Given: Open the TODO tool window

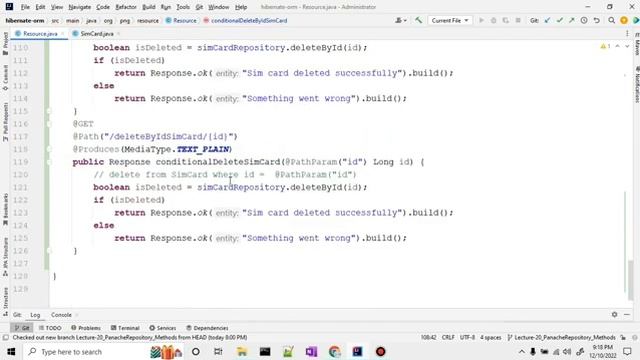Looking at the screenshot, I should (50, 328).
